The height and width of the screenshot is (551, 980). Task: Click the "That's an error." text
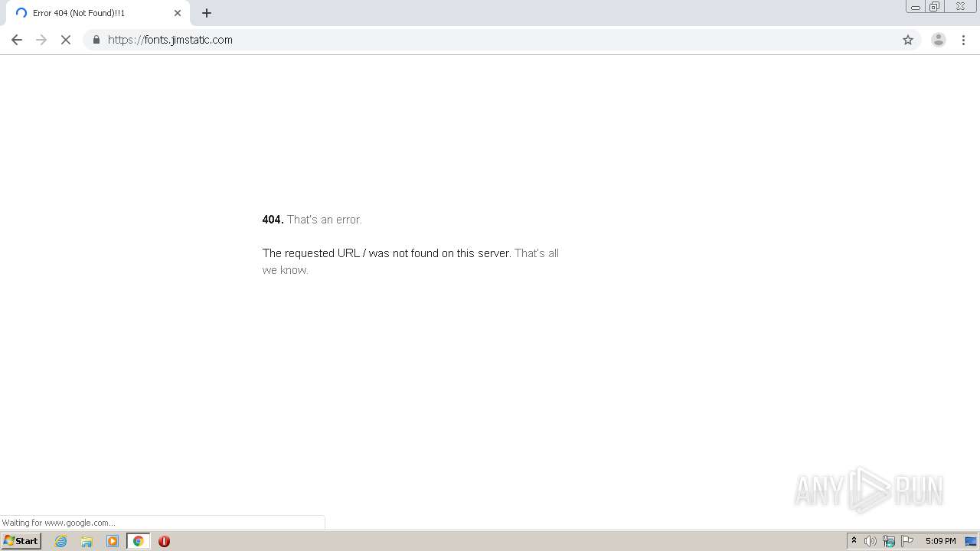click(325, 220)
